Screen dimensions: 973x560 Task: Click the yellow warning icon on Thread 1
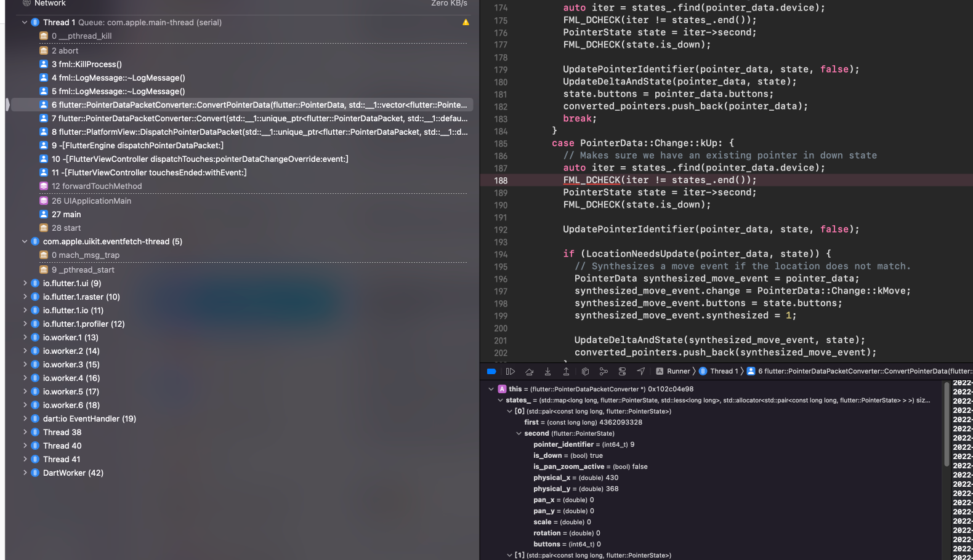[466, 22]
